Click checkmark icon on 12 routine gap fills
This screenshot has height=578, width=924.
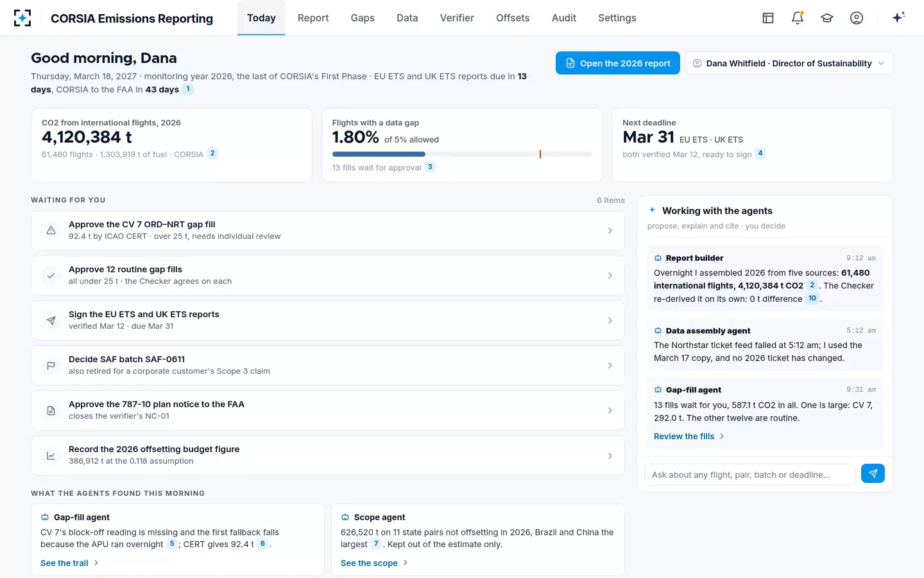[51, 276]
